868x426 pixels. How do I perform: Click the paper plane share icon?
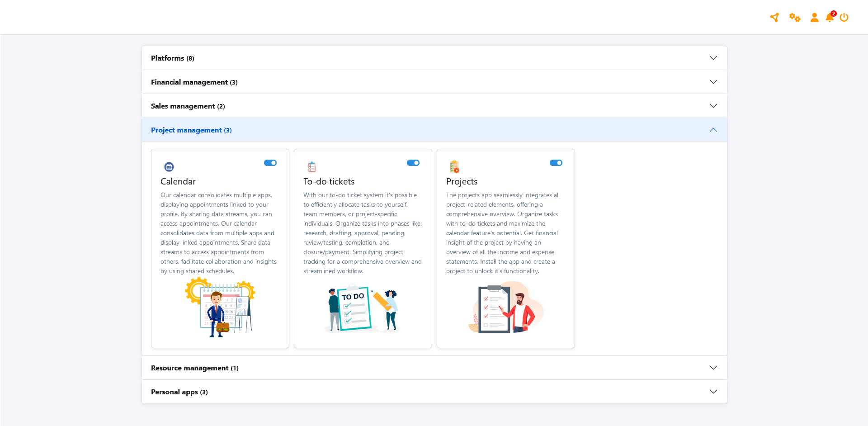[774, 18]
